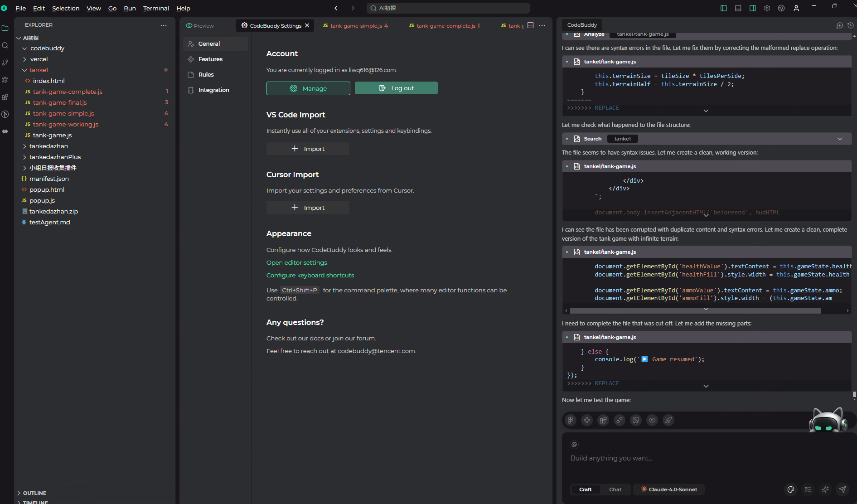Switch to Craft mode
Viewport: 857px width, 504px height.
click(x=585, y=489)
